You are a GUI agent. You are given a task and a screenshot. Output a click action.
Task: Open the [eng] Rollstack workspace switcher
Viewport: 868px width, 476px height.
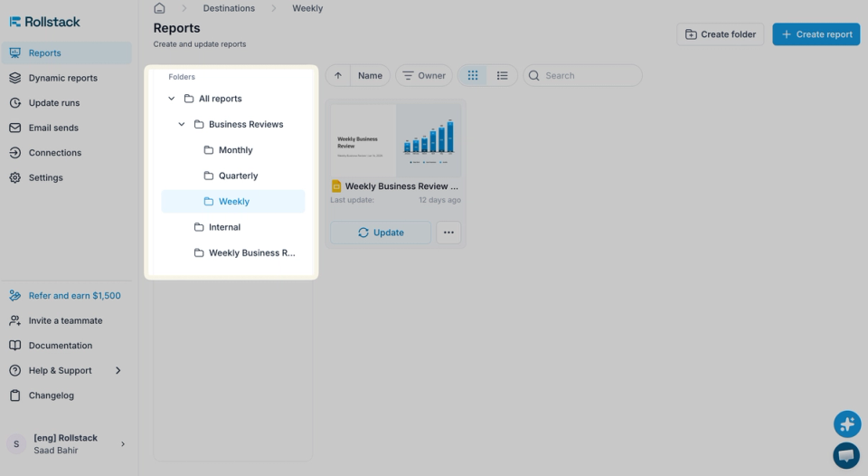click(66, 443)
